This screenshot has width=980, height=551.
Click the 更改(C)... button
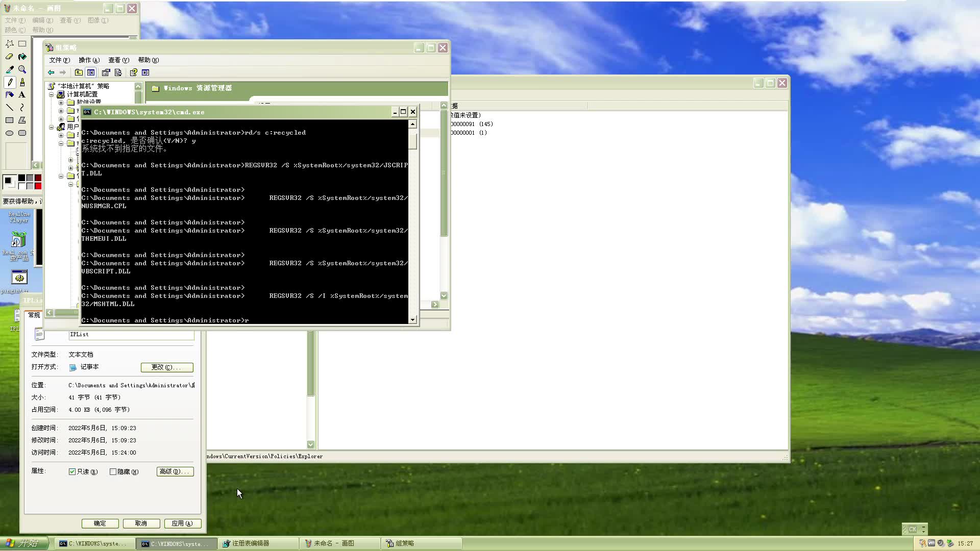click(167, 367)
